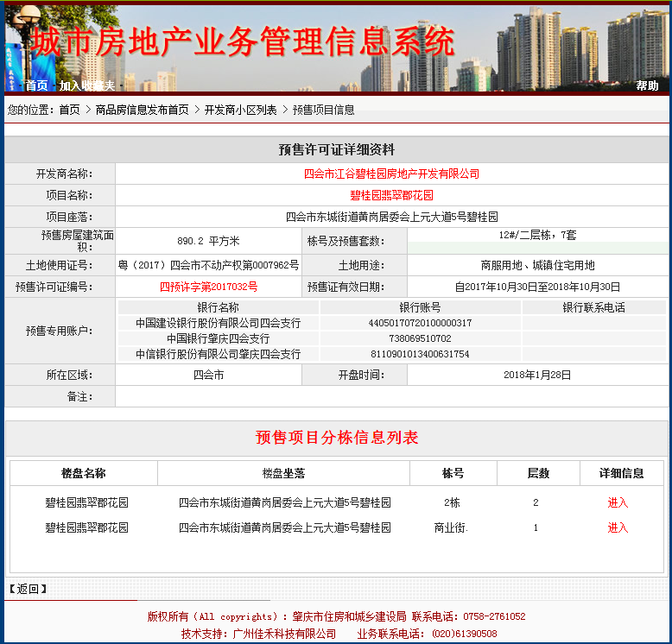
Task: Click project name 碧桂园翡翠郡花园 in red
Action: [x=391, y=195]
